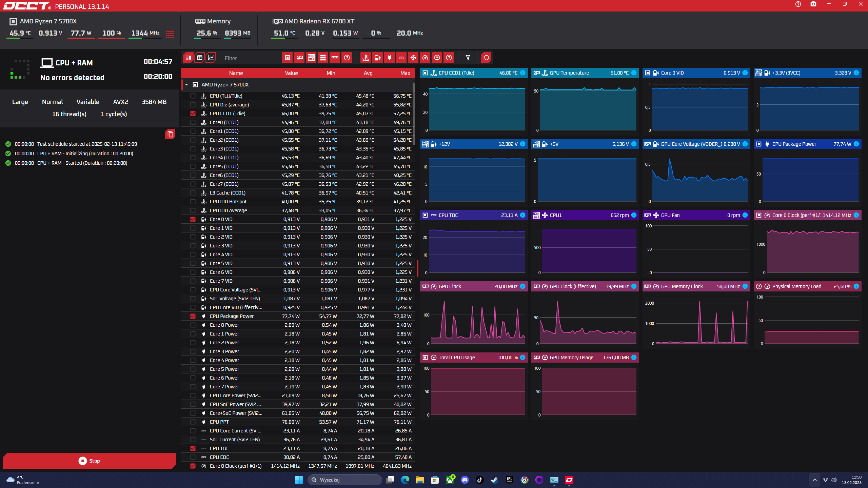868x488 pixels.
Task: Toggle the motherboard hardware filter icon
Action: click(311, 58)
